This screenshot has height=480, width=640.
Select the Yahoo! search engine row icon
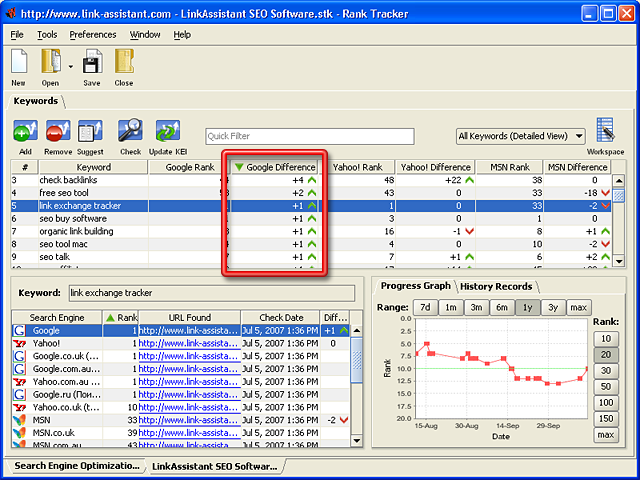[19, 343]
